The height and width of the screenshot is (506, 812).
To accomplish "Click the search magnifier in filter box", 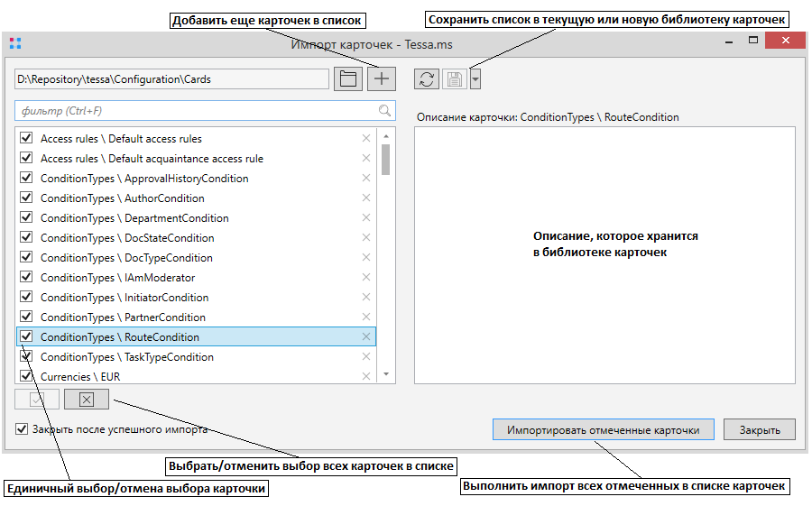I will (x=385, y=111).
